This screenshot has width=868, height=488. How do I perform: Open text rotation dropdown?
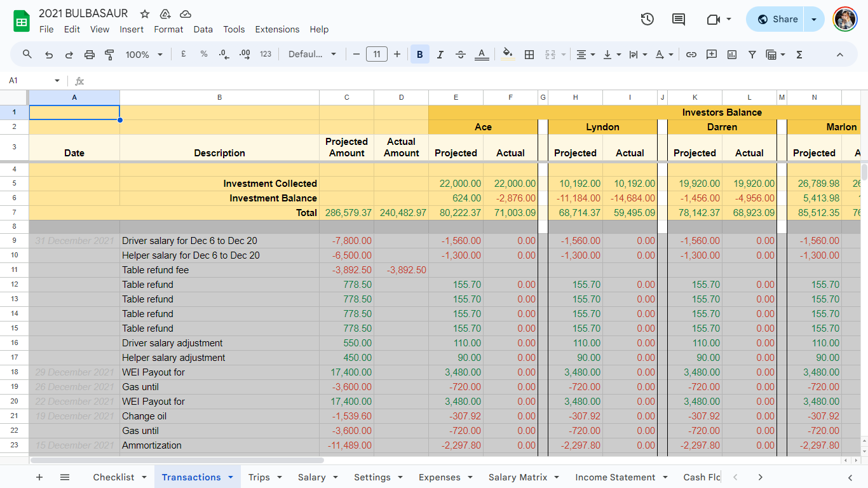pos(664,55)
